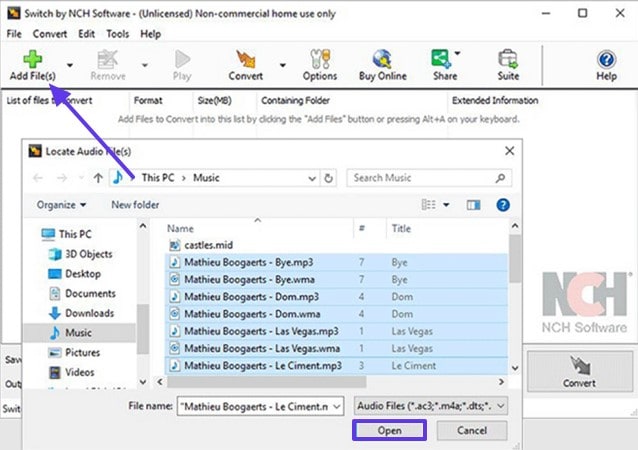Click the File name combo box
The height and width of the screenshot is (450, 638).
260,406
